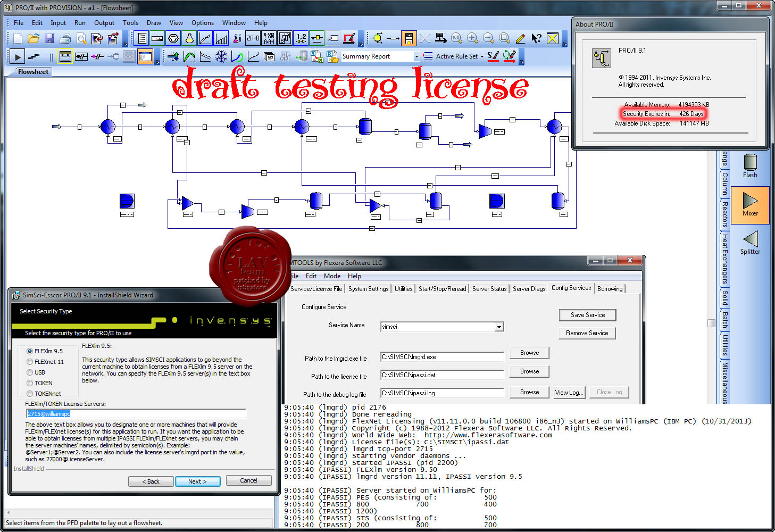The height and width of the screenshot is (532, 775).
Task: Select the Splitter unit in the palette
Action: (750, 243)
